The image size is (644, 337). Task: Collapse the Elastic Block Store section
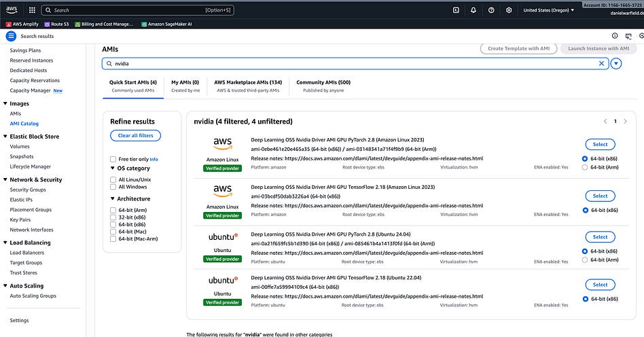(5, 137)
